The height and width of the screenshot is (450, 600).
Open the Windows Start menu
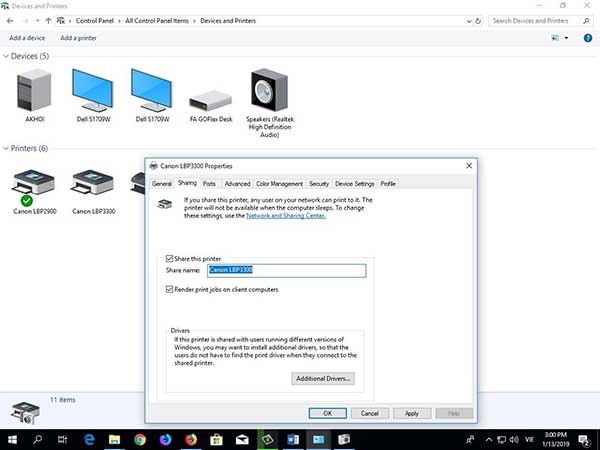click(12, 440)
